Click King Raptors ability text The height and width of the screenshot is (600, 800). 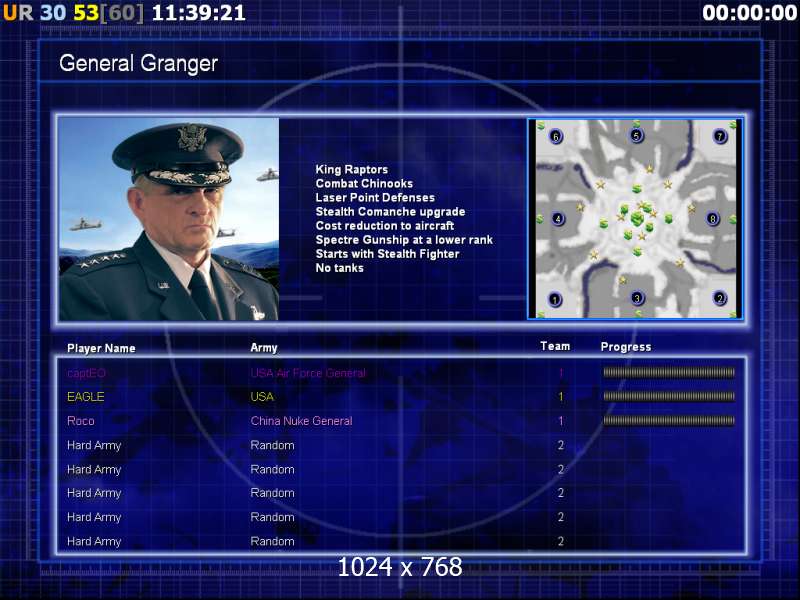coord(352,169)
